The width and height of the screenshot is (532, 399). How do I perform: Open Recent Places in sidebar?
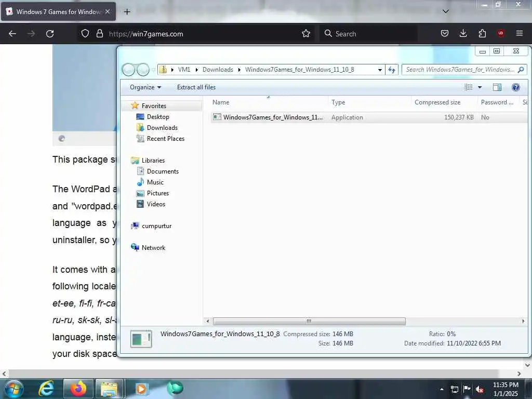pyautogui.click(x=166, y=138)
